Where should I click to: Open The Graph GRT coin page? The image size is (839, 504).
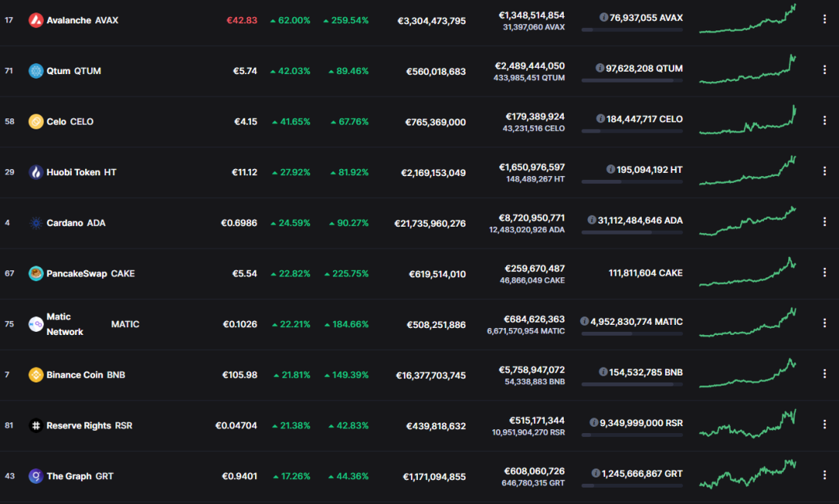(x=80, y=476)
